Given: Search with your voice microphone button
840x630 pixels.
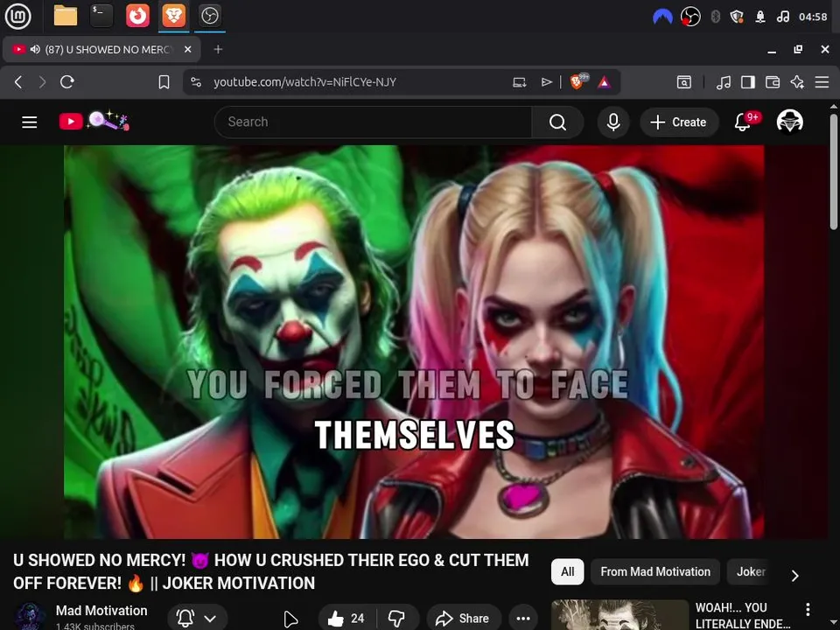Looking at the screenshot, I should [613, 122].
